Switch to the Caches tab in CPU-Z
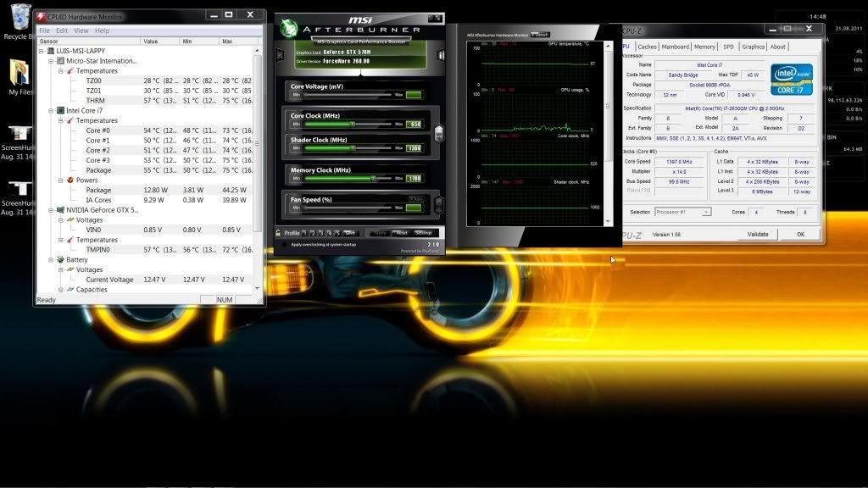Image resolution: width=868 pixels, height=488 pixels. click(x=647, y=47)
